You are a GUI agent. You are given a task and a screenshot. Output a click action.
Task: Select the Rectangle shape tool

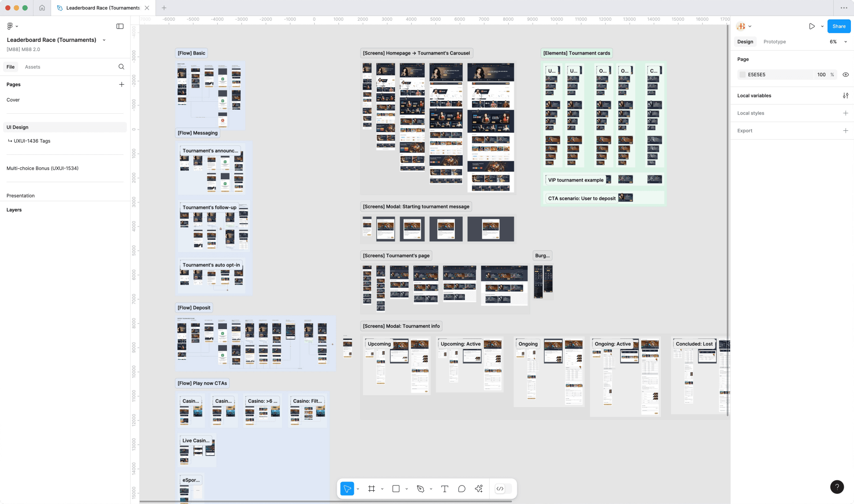[x=396, y=489]
